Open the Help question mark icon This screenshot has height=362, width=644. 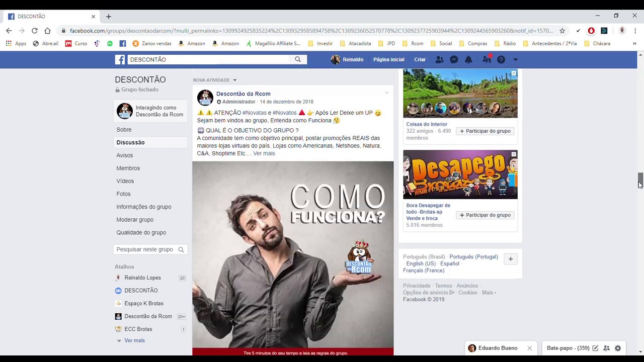point(501,59)
